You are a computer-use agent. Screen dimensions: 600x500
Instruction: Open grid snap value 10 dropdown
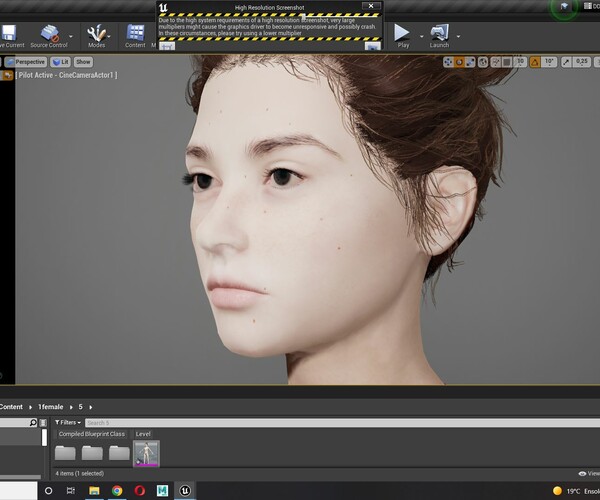click(520, 62)
